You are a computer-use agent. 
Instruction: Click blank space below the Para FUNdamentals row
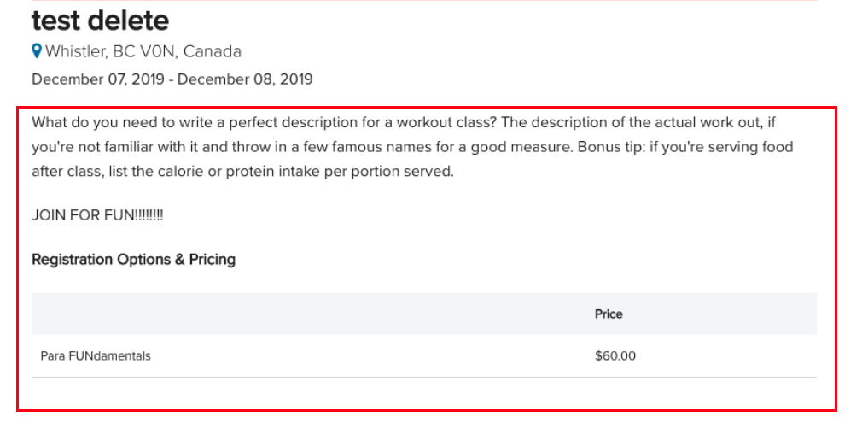pyautogui.click(x=424, y=394)
